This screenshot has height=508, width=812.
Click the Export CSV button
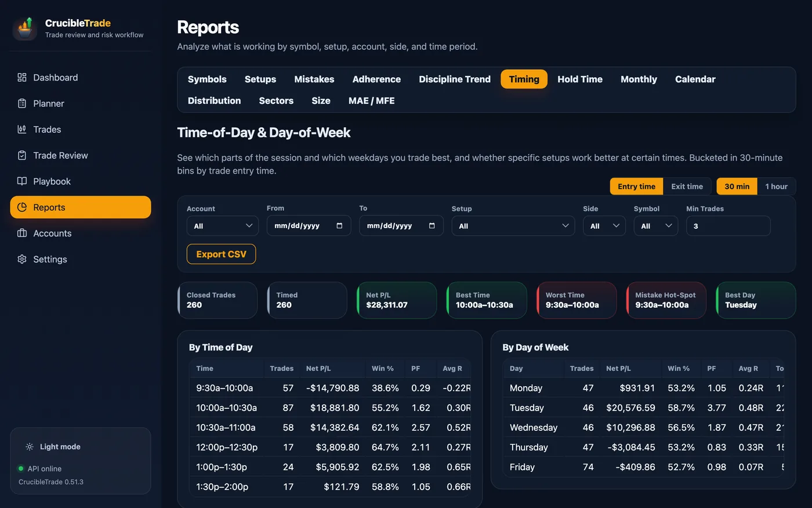pos(221,254)
